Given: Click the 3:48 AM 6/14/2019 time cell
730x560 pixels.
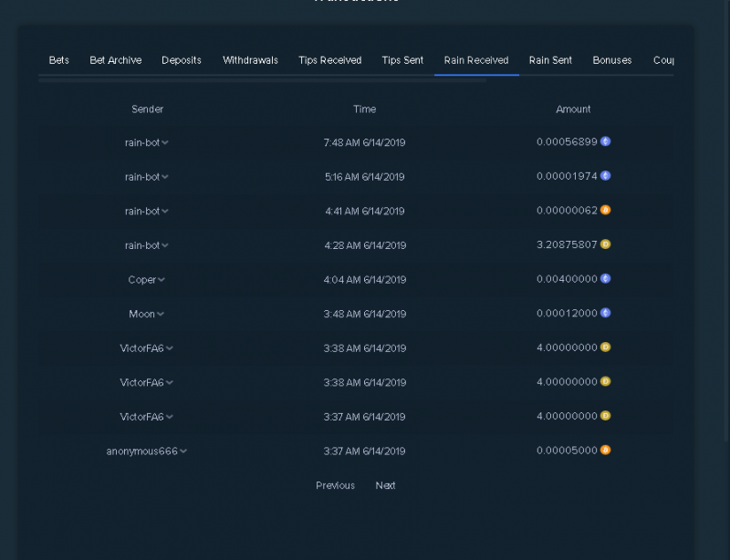Looking at the screenshot, I should [365, 315].
